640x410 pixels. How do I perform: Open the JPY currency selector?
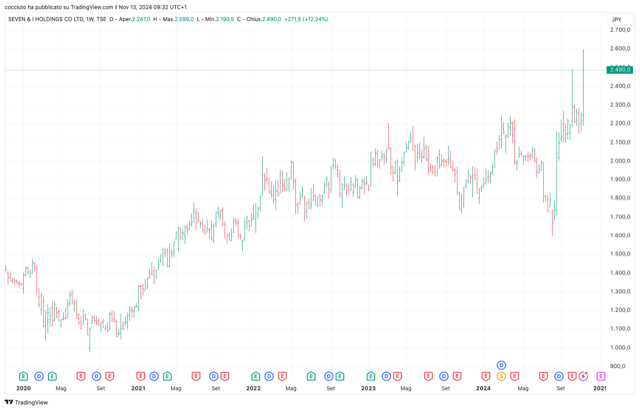(616, 19)
